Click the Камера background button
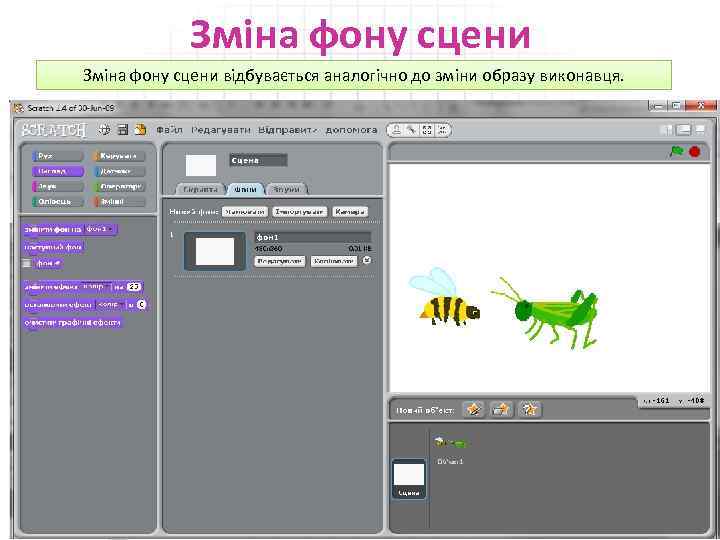 (x=350, y=212)
